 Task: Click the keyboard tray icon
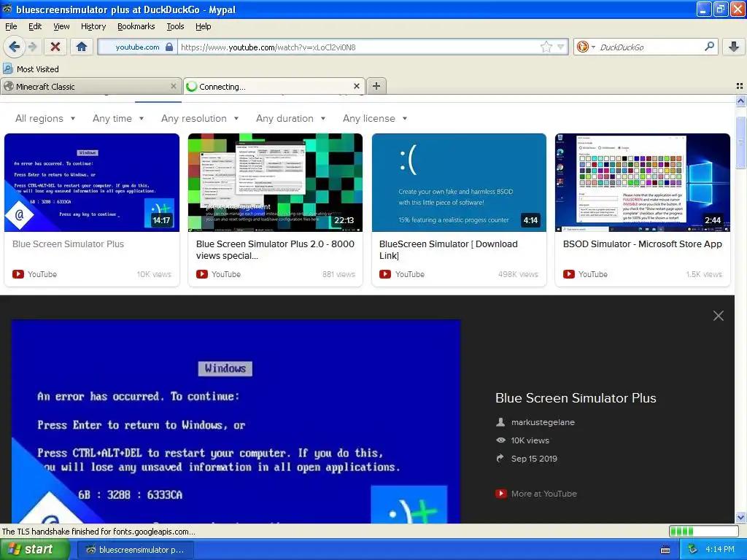[x=665, y=550]
